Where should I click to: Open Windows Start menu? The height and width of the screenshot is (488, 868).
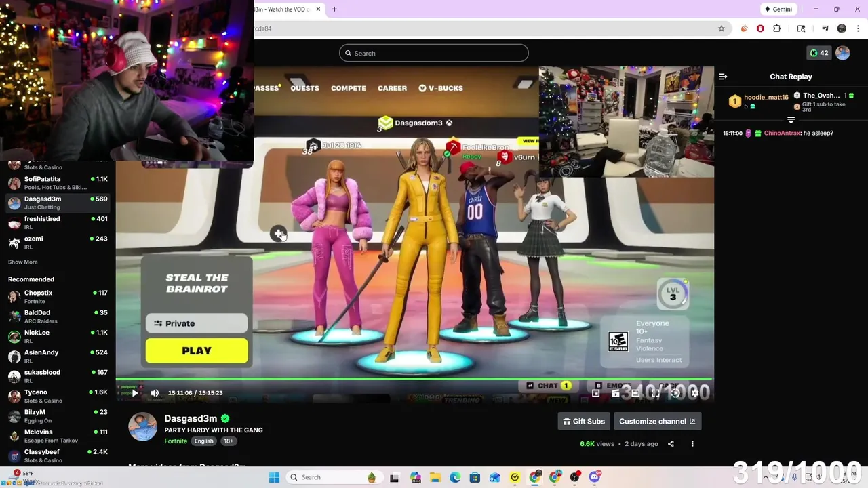pyautogui.click(x=274, y=477)
